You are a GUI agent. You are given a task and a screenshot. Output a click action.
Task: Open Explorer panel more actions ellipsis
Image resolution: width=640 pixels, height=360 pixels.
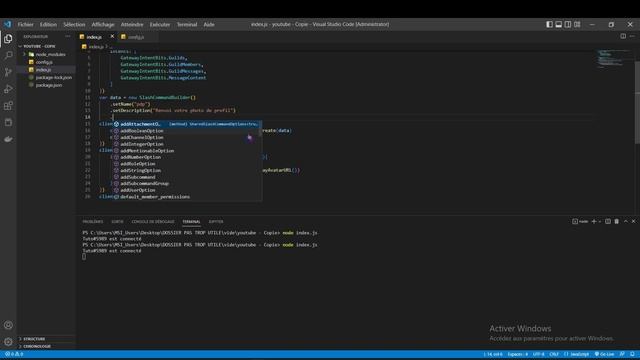pos(68,36)
